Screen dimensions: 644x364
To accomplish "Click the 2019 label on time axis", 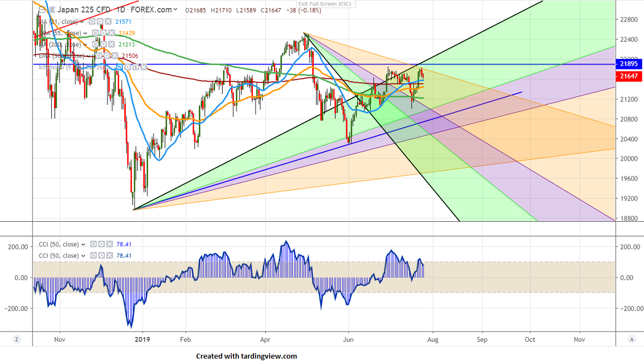I will (143, 340).
